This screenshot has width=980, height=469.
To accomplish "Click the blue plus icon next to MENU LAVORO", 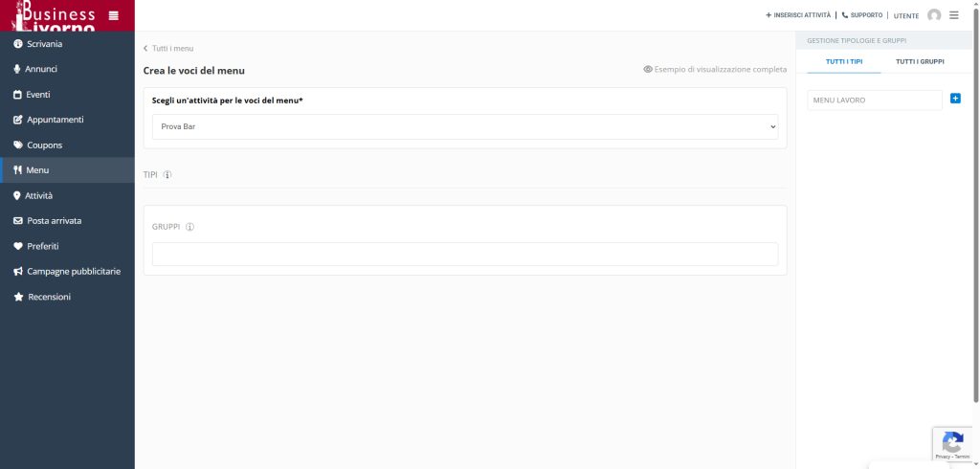I will 955,99.
